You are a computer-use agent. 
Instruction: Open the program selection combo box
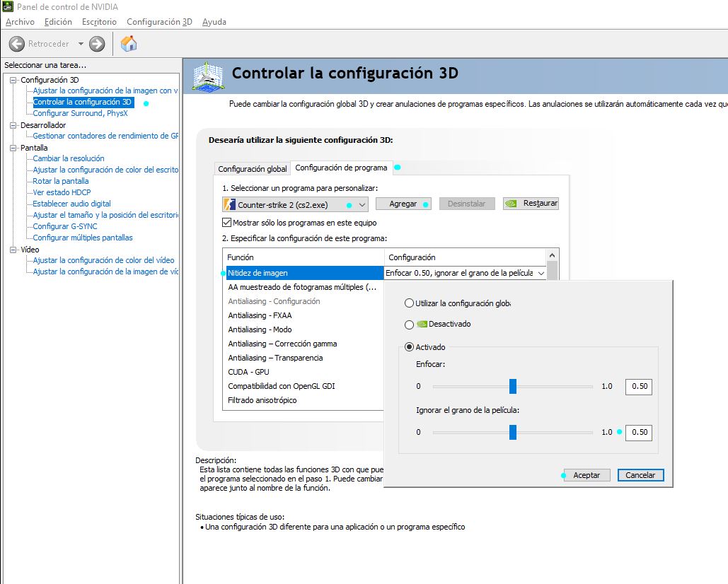click(x=295, y=204)
